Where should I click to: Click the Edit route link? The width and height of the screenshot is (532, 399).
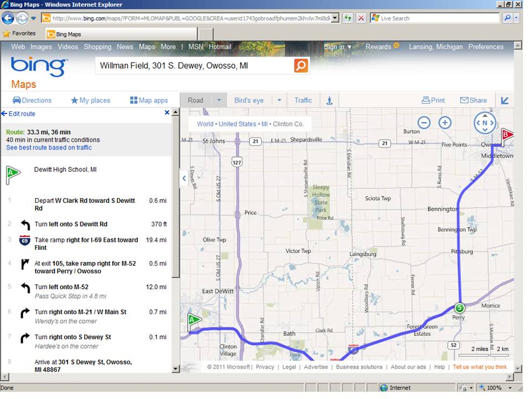click(18, 114)
